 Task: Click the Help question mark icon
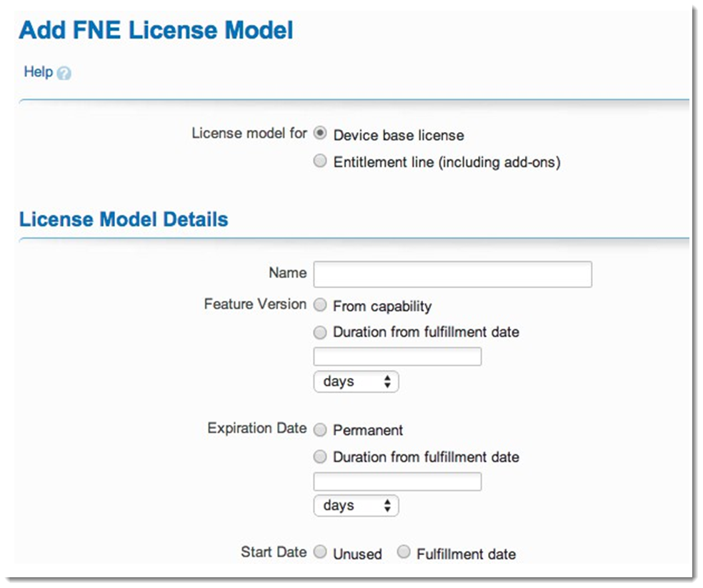click(x=64, y=73)
